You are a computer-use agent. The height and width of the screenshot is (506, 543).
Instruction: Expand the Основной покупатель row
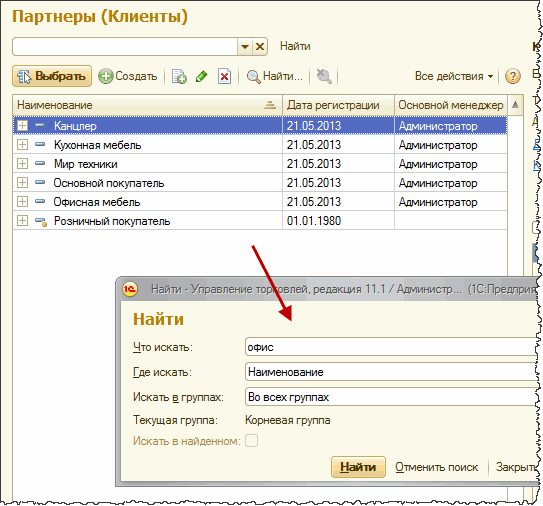[22, 183]
